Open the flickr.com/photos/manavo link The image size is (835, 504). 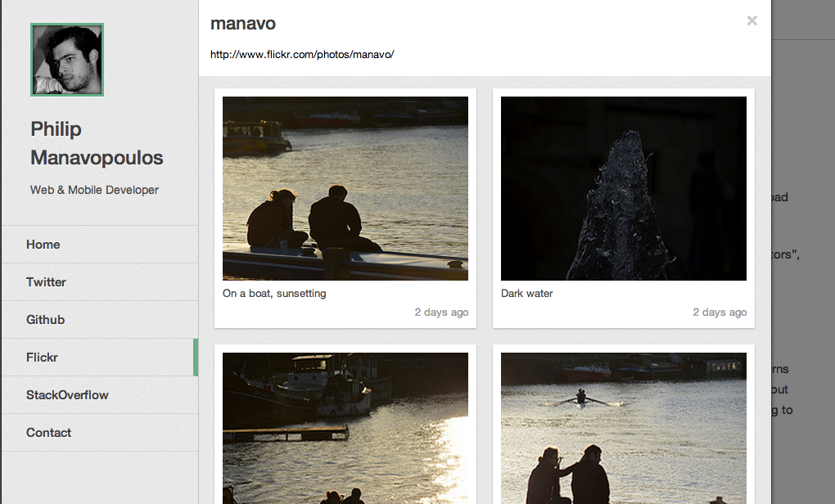pos(302,54)
